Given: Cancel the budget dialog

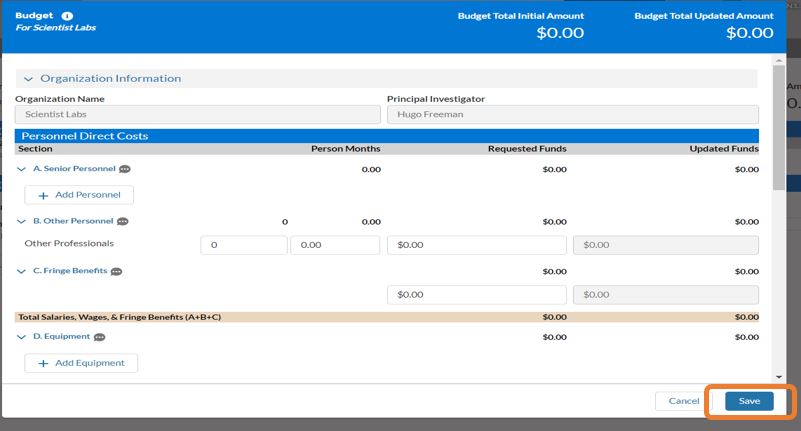Looking at the screenshot, I should click(684, 401).
